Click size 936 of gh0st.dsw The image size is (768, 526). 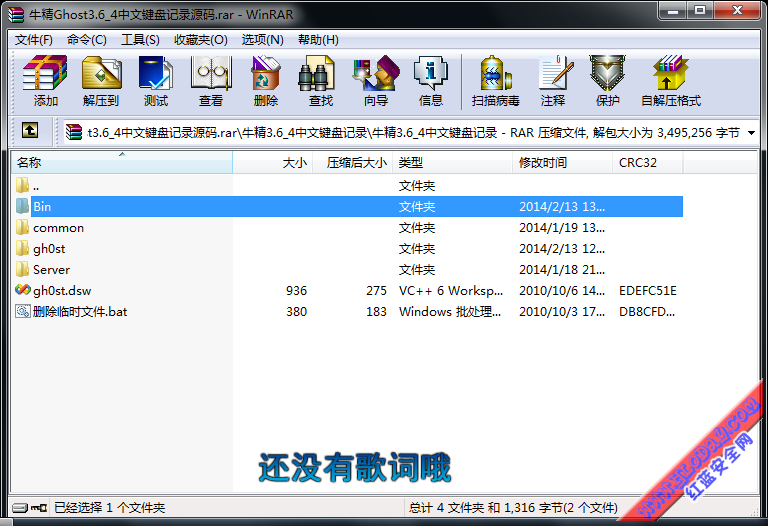click(x=296, y=291)
